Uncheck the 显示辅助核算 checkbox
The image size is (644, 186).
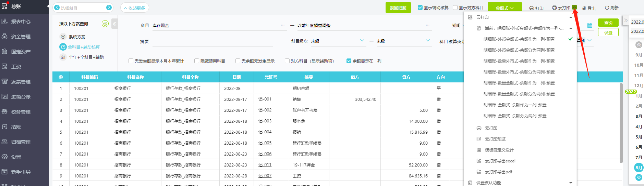[420, 8]
